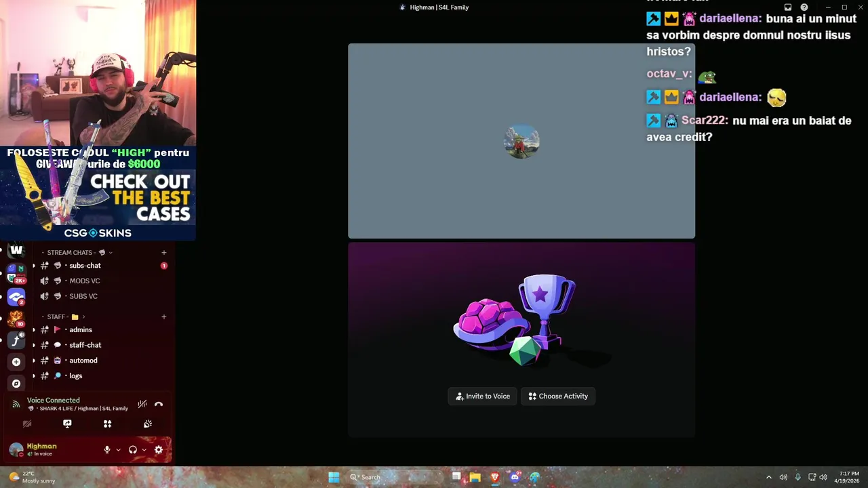Create channel in STAFF category
The width and height of the screenshot is (868, 488).
(163, 317)
